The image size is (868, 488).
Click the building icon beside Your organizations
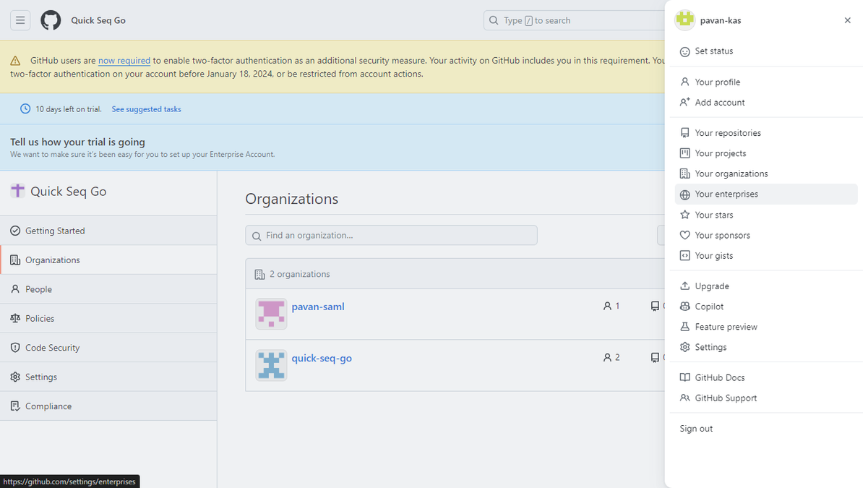(685, 174)
